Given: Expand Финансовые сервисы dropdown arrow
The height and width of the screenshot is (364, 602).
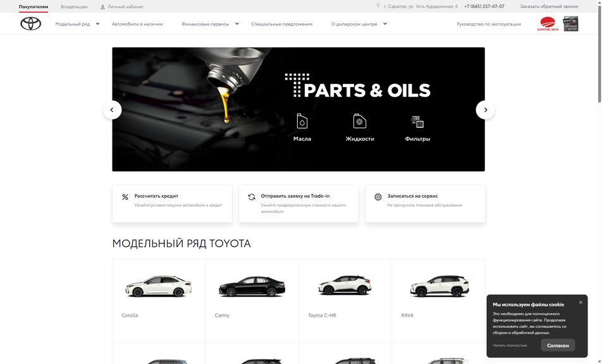Looking at the screenshot, I should [237, 24].
